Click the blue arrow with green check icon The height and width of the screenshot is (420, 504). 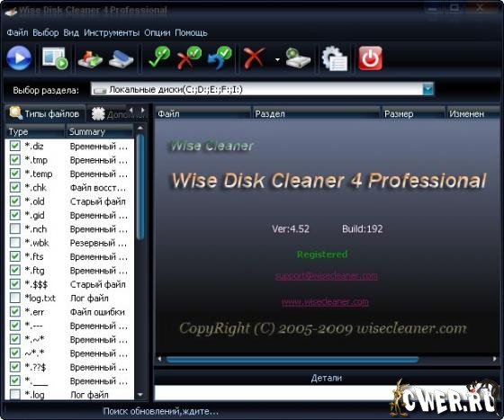pyautogui.click(x=220, y=58)
